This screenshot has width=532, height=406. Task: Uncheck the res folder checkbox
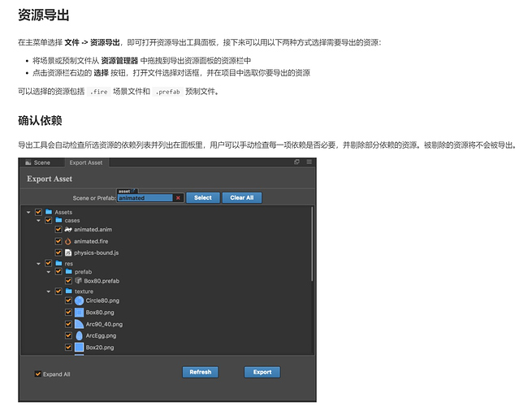click(49, 263)
